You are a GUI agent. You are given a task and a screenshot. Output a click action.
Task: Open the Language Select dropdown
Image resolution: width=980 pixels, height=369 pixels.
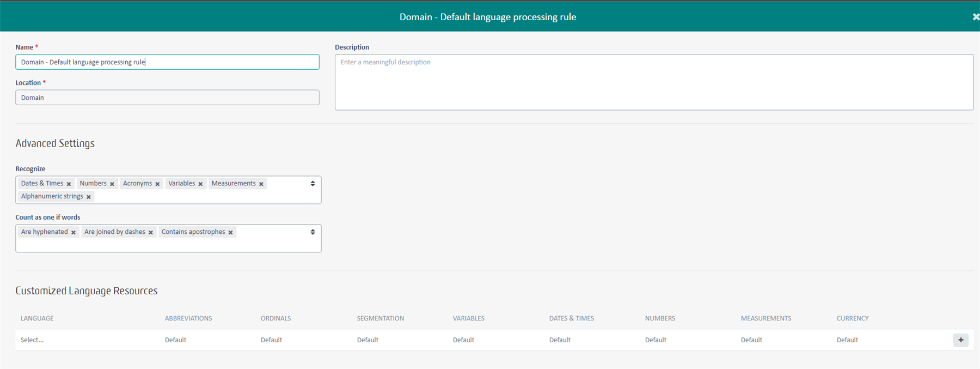[33, 340]
